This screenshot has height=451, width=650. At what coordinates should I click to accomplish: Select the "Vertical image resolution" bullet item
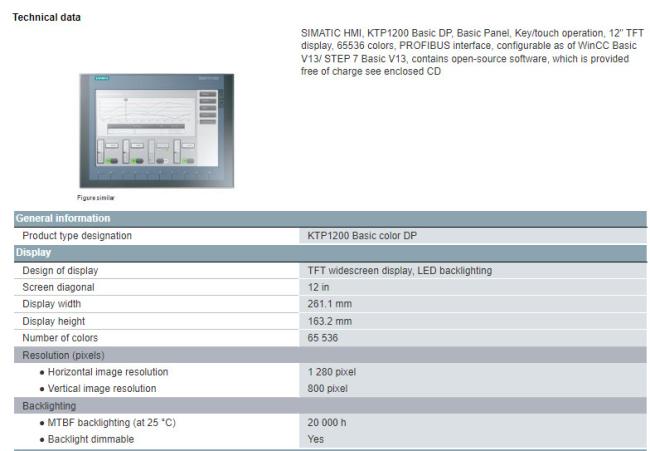(103, 389)
